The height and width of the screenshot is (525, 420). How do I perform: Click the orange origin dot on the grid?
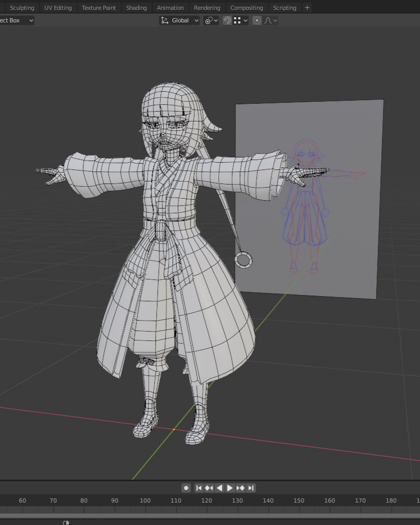pyautogui.click(x=174, y=430)
